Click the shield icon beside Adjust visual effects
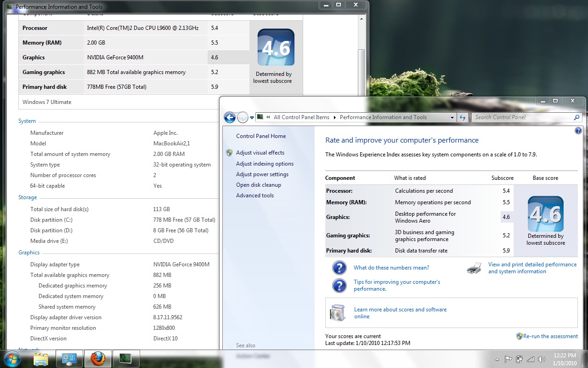This screenshot has height=368, width=588. (x=229, y=153)
